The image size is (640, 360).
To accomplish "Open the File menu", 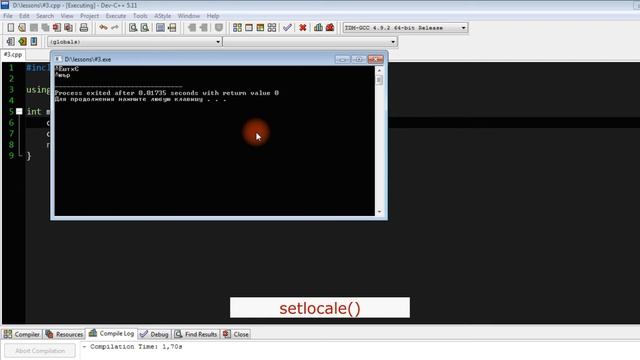I will (x=8, y=16).
